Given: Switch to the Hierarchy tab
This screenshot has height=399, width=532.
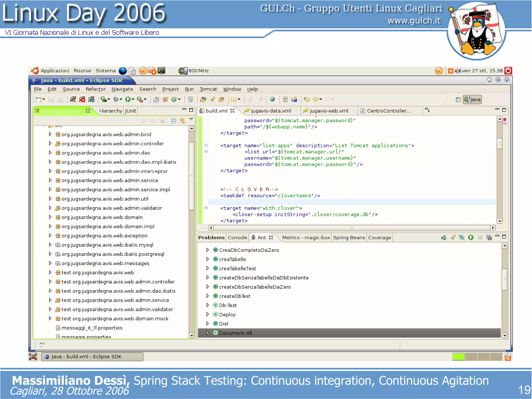Looking at the screenshot, I should 110,111.
